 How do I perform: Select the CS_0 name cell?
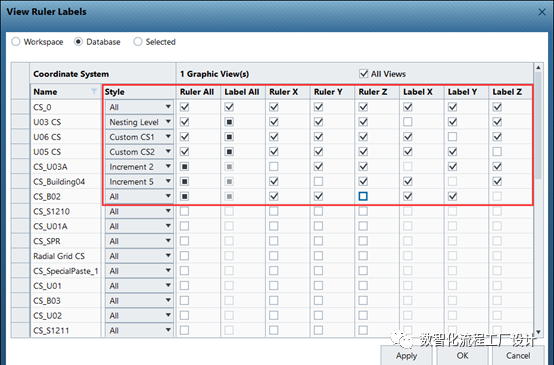pos(66,107)
